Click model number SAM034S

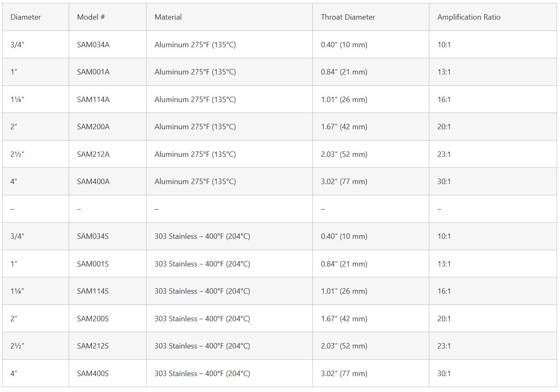coord(93,236)
